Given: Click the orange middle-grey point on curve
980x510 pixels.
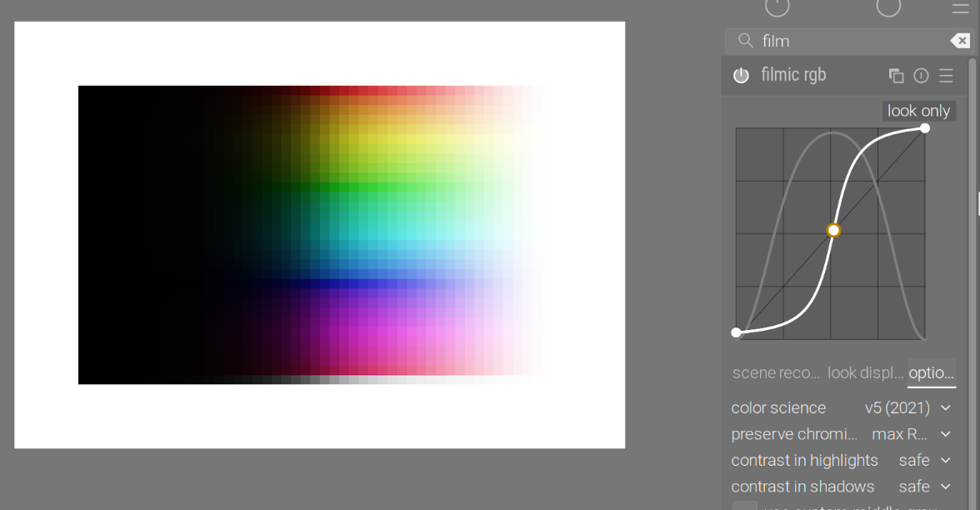Looking at the screenshot, I should pyautogui.click(x=833, y=230).
